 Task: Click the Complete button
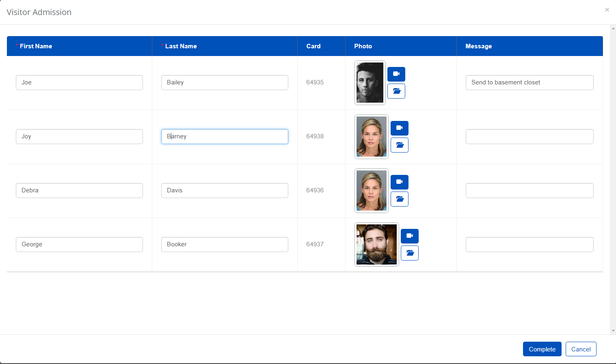(542, 349)
